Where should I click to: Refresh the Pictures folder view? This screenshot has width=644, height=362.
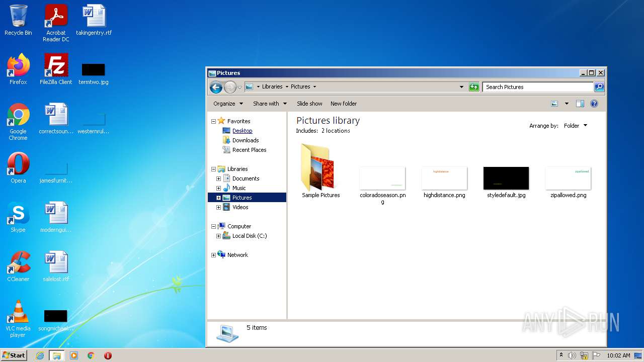pyautogui.click(x=473, y=87)
